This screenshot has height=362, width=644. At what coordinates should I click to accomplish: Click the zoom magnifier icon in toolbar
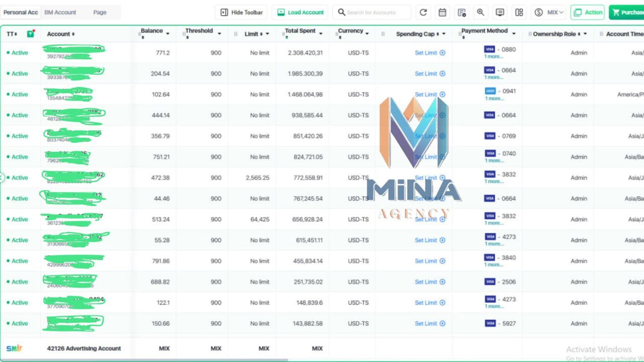coord(481,13)
